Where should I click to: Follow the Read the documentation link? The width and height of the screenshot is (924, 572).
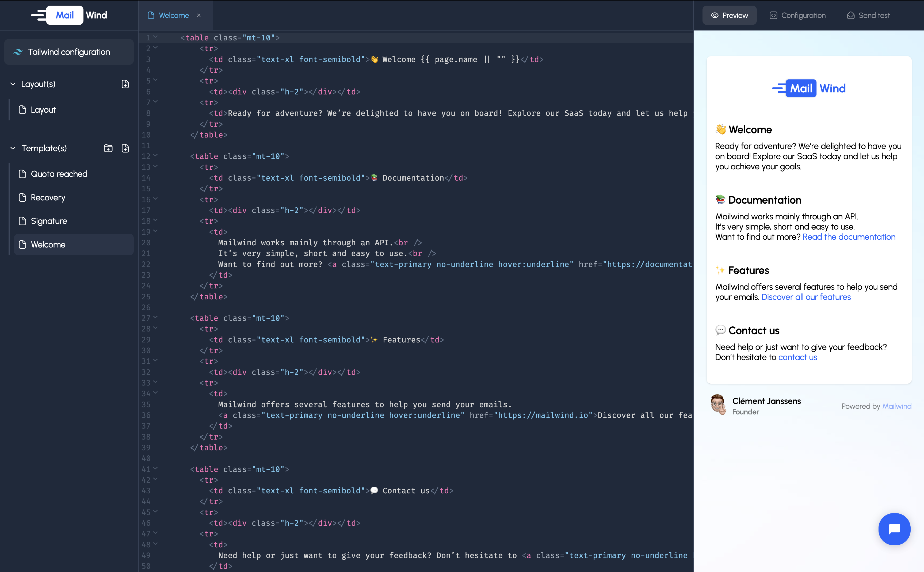(849, 237)
